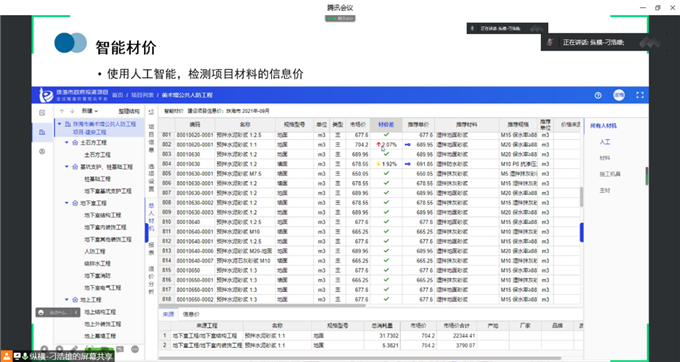
Task: Select 地下室基坑支护工程 tree item
Action: (108, 191)
